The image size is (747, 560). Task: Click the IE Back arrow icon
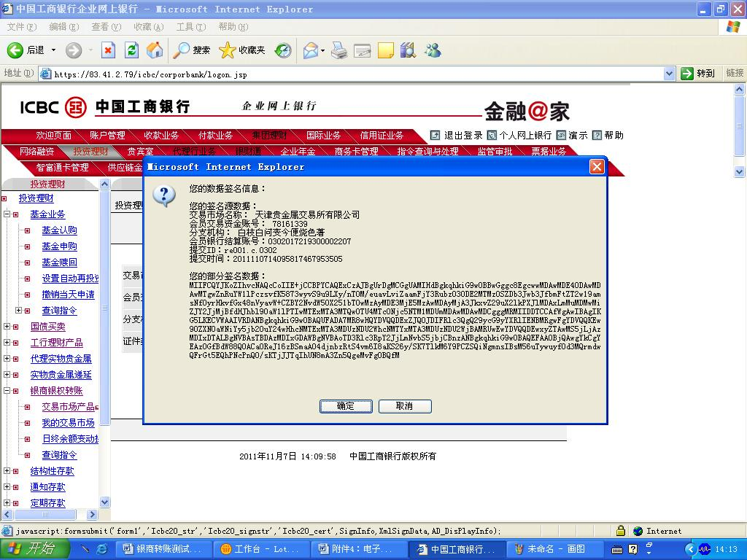(15, 50)
